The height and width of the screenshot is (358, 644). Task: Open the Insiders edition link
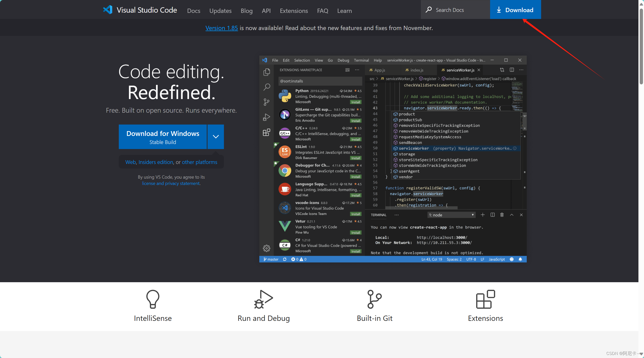156,162
